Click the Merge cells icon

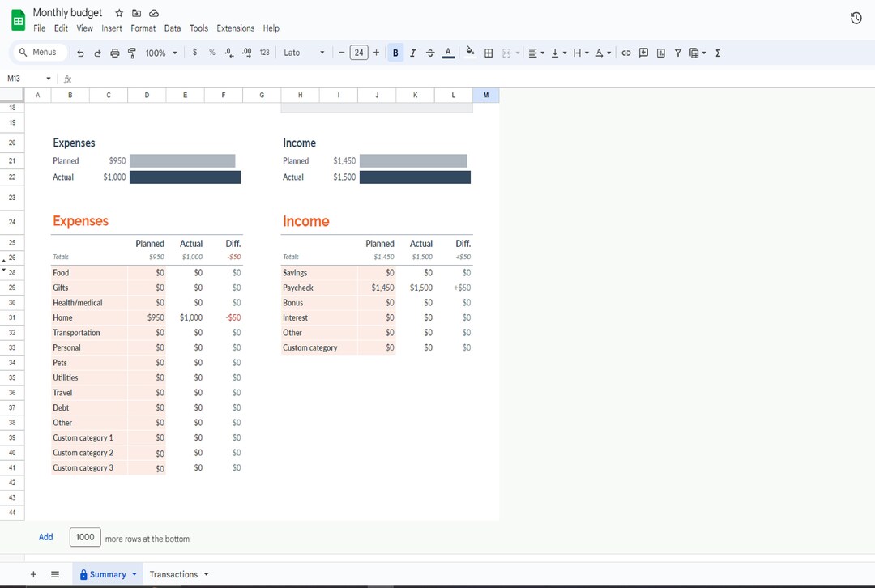[506, 53]
